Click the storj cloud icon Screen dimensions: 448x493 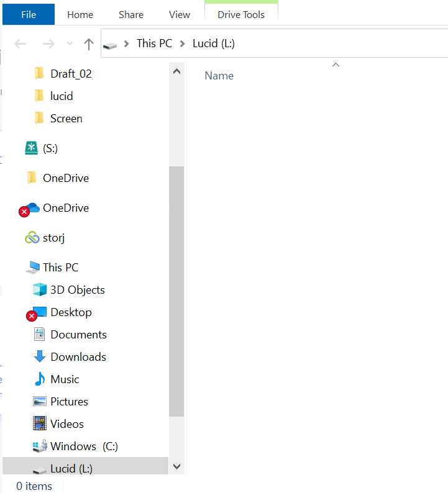32,238
